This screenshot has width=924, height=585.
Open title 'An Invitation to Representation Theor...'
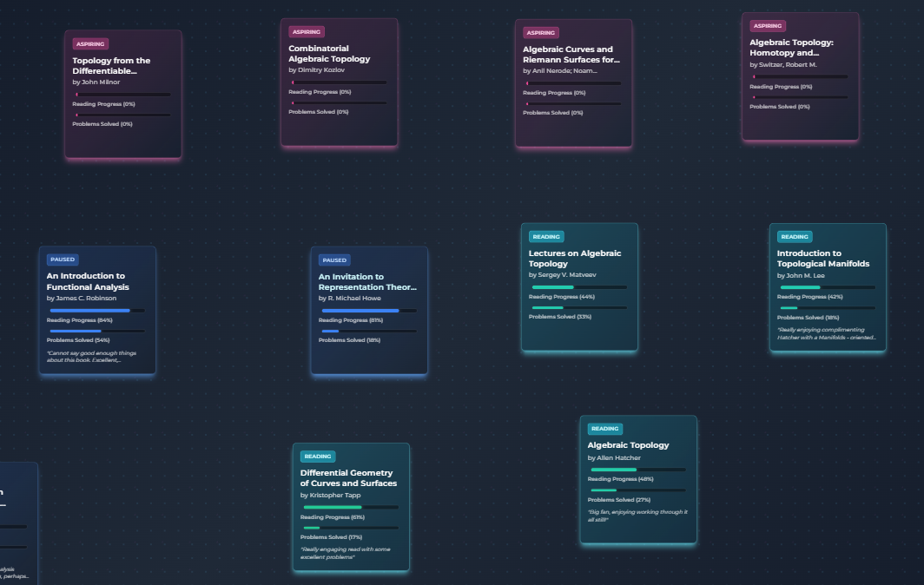tap(367, 281)
